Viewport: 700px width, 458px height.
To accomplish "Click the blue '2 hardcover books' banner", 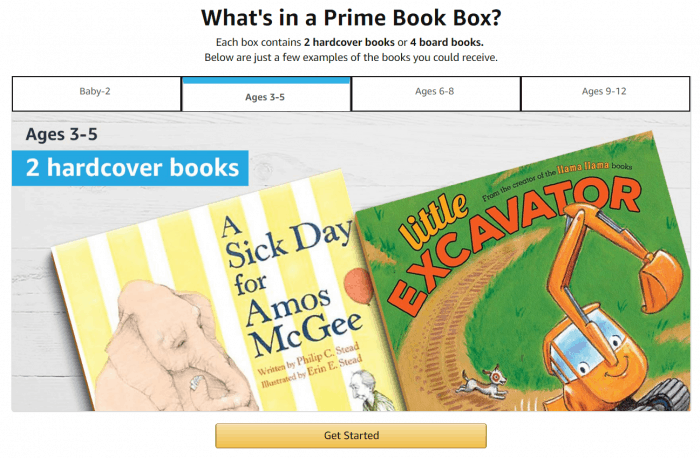I will [x=130, y=168].
